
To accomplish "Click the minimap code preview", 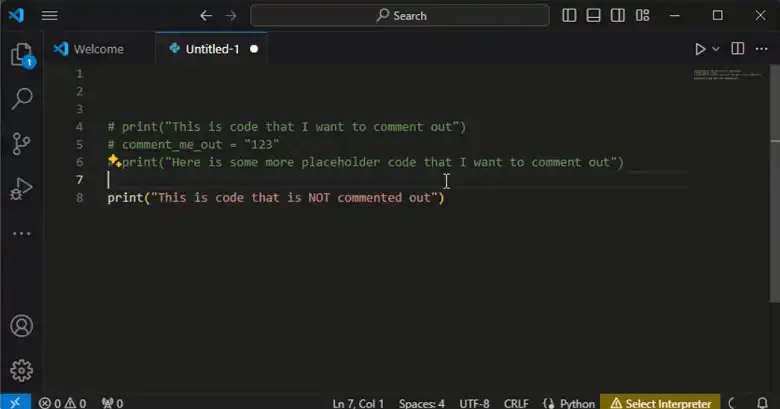I will click(x=727, y=75).
